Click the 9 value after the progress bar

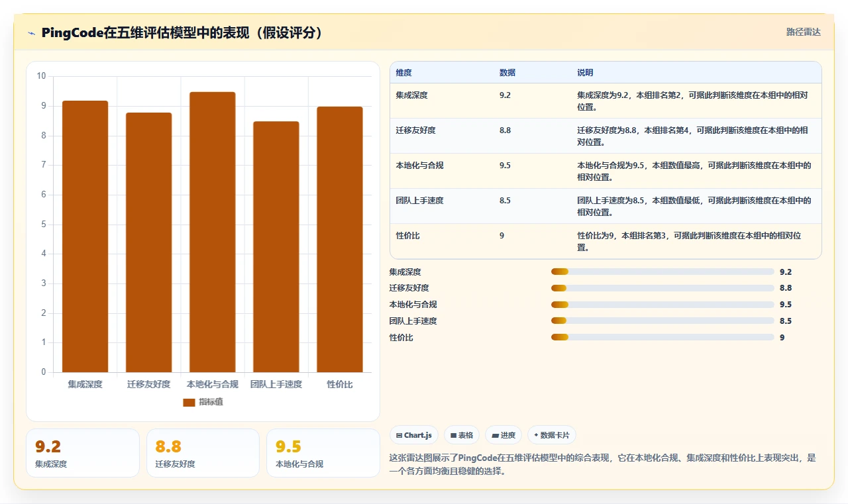click(x=782, y=338)
